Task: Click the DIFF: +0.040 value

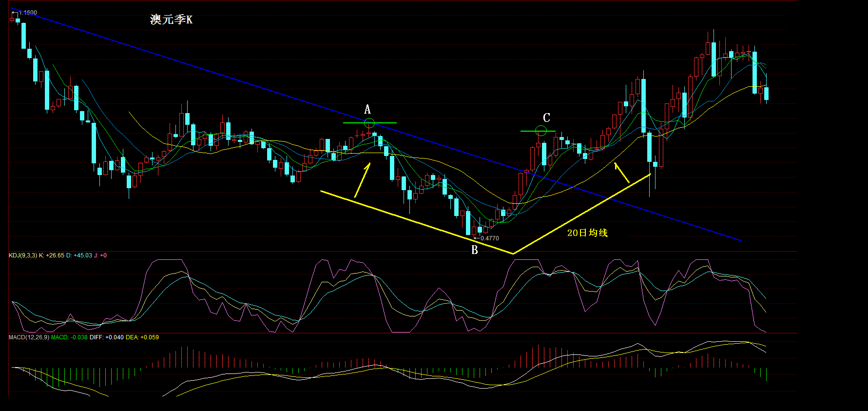Action: pos(107,337)
